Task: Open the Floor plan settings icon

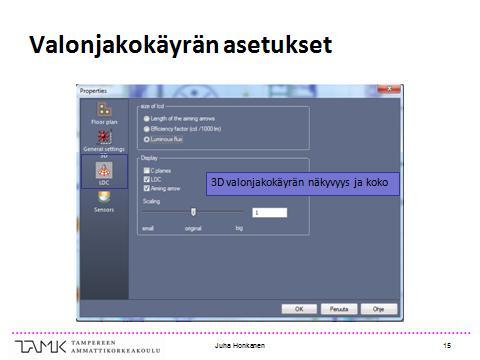Action: pos(104,109)
